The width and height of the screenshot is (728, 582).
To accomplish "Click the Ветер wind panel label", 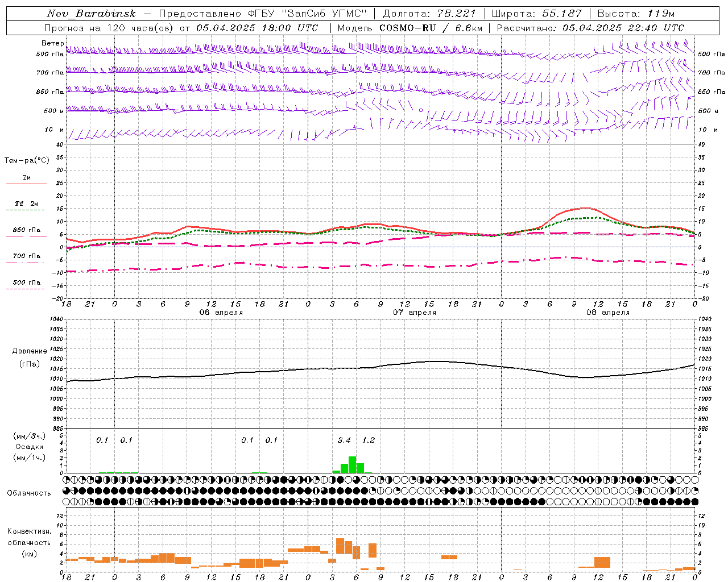I will point(52,43).
